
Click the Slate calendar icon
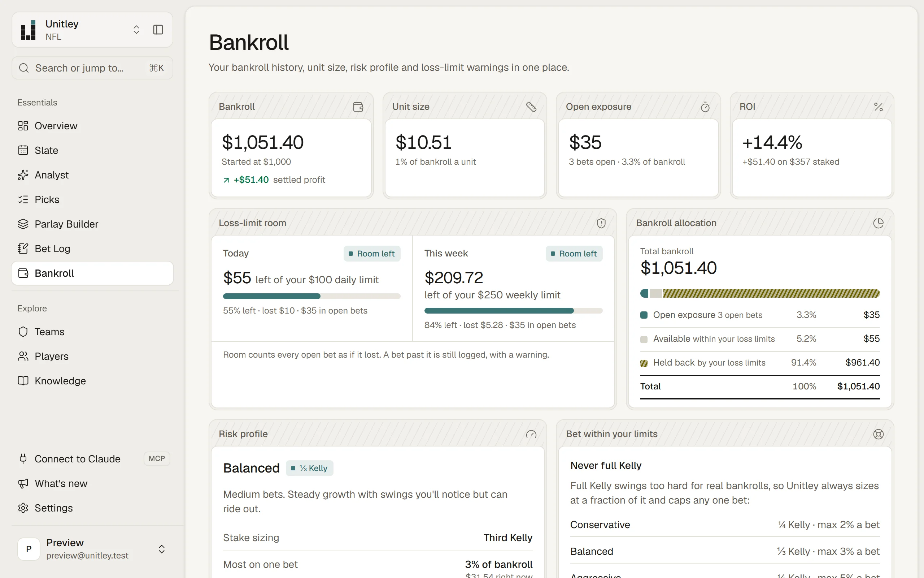23,150
